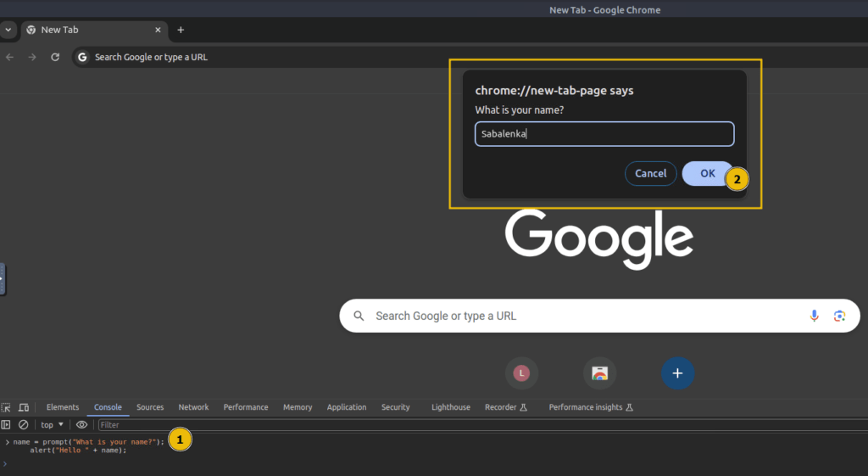The image size is (868, 476).
Task: Create live expression with eye icon
Action: tap(81, 424)
